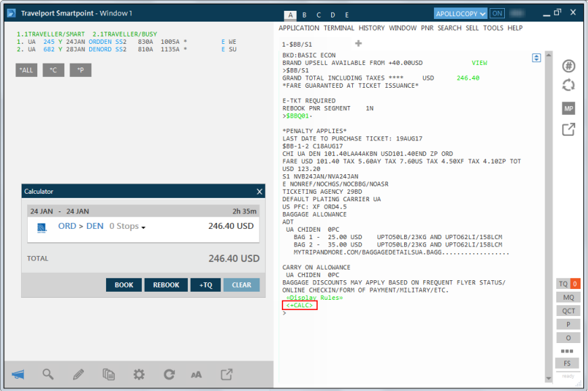The height and width of the screenshot is (391, 588).
Task: Open the gear settings icon
Action: [x=139, y=374]
